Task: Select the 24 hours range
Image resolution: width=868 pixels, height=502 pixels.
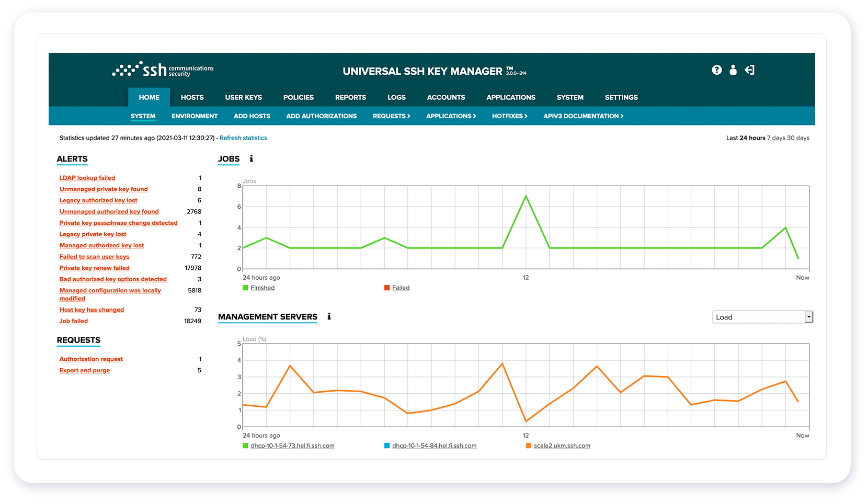Action: pos(752,138)
